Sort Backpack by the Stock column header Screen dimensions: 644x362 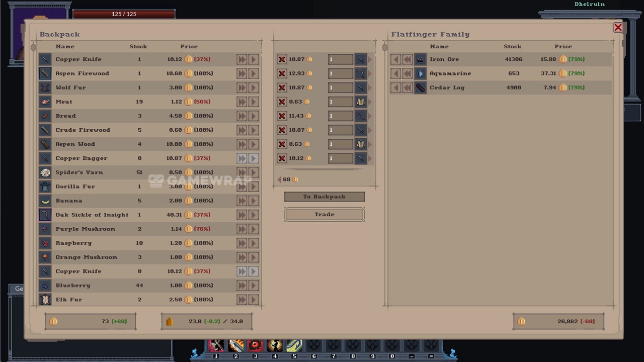tap(138, 46)
